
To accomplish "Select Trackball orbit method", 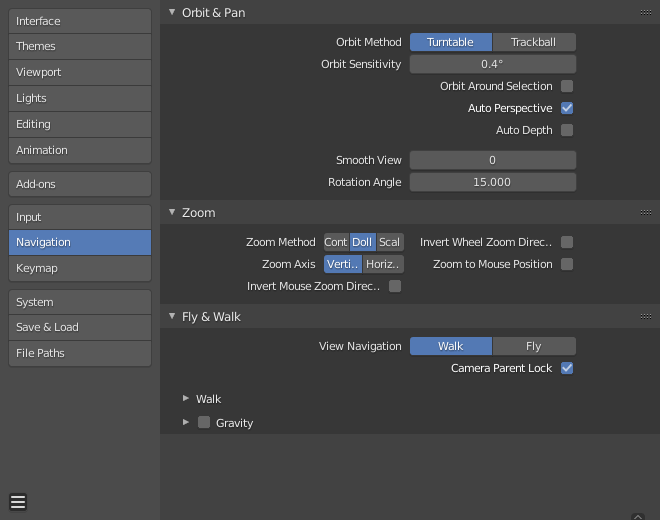I will tap(534, 42).
